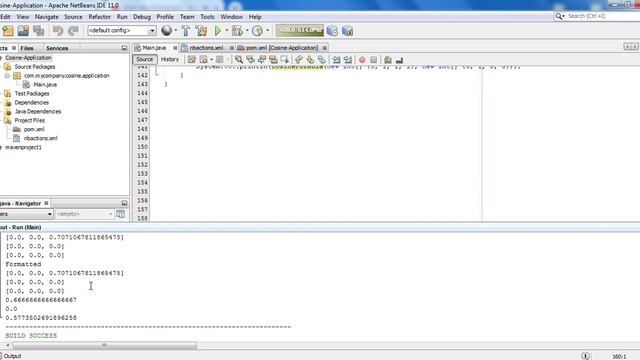Switch to the nbactions.xml editor tab
Viewport: 640px width, 360px height.
pos(205,48)
